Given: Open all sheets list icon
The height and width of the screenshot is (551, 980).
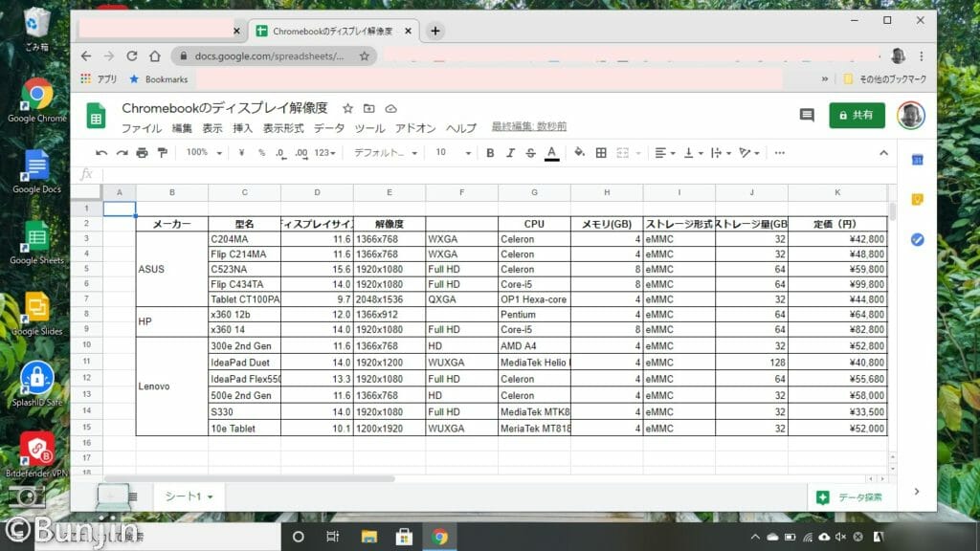Looking at the screenshot, I should click(132, 496).
